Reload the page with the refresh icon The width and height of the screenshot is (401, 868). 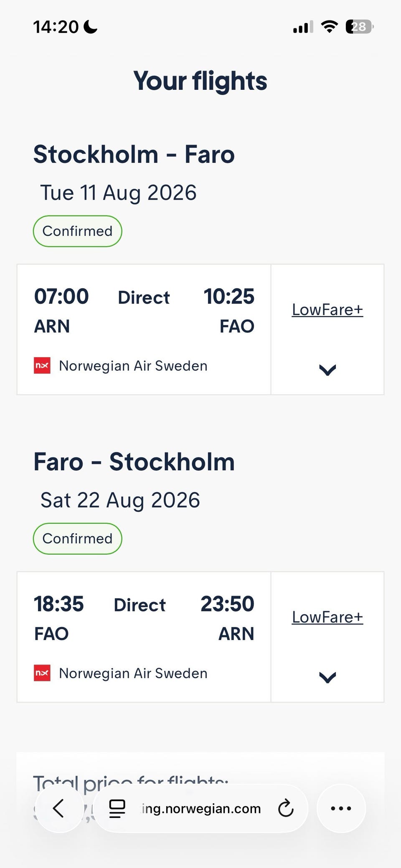coord(286,808)
